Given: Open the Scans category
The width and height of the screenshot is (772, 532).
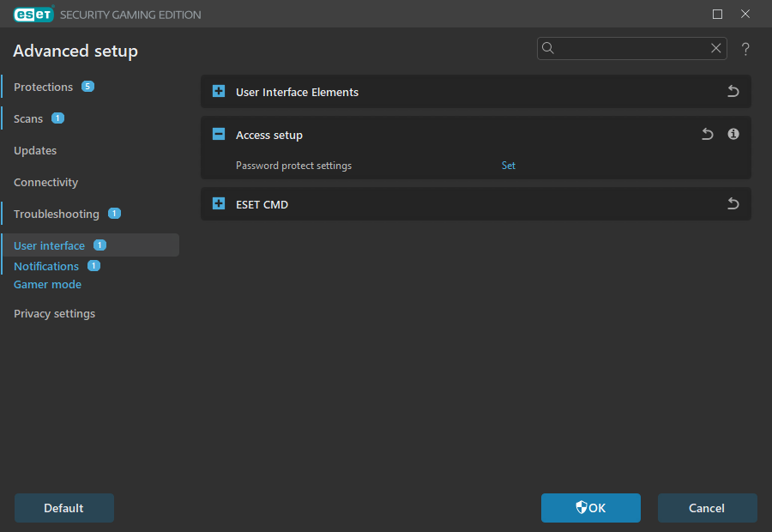Looking at the screenshot, I should pos(28,118).
